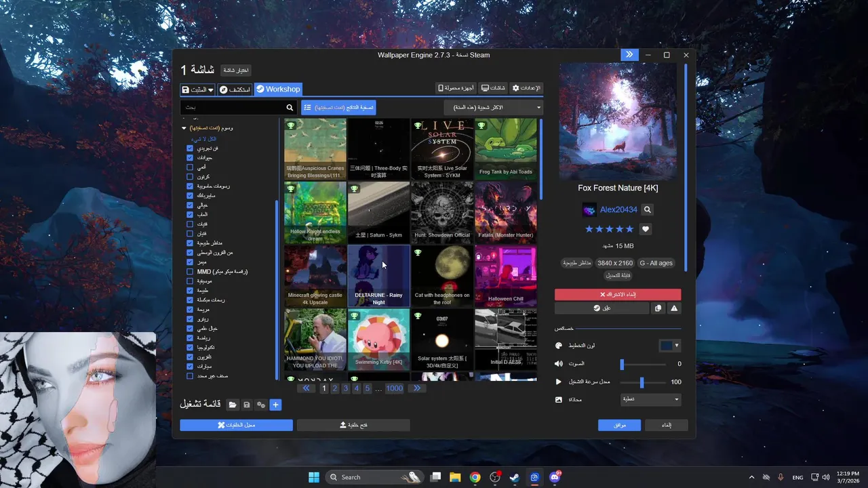Open the شاشات displays tab

[494, 88]
